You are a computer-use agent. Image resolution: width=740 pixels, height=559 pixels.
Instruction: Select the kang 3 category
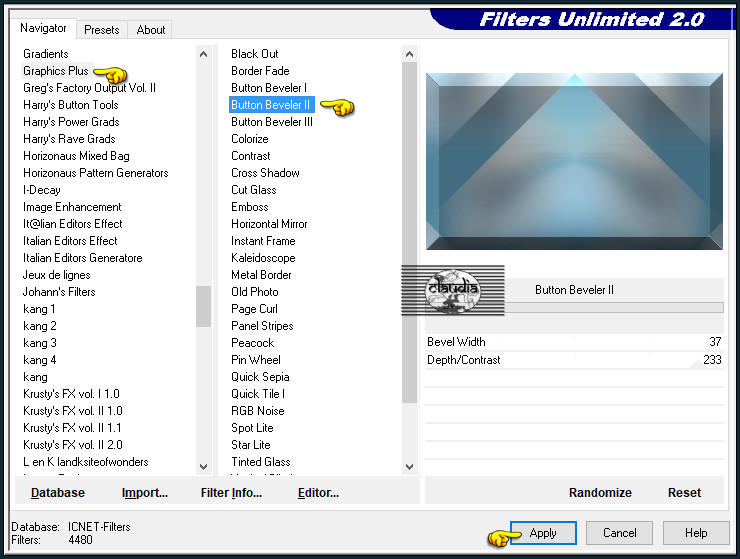40,343
